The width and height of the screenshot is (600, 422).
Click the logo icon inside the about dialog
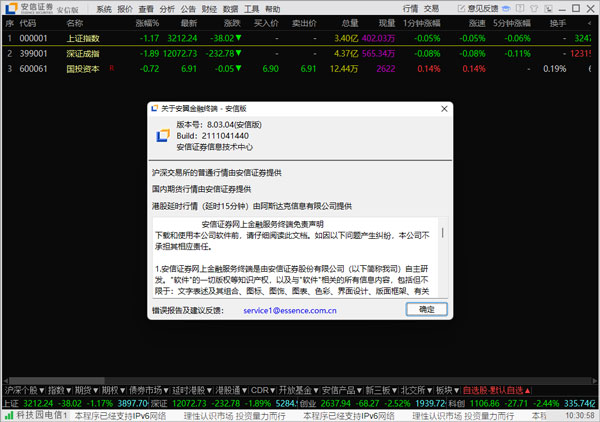click(x=163, y=135)
